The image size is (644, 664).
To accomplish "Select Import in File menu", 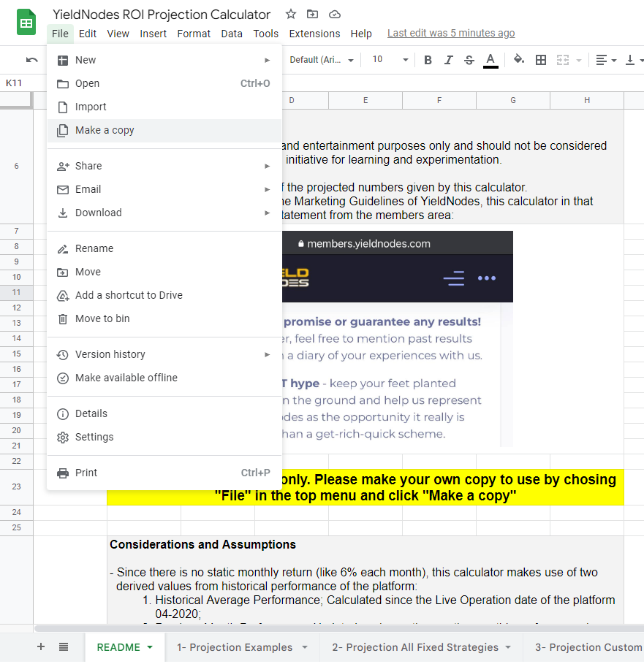I will click(x=164, y=107).
